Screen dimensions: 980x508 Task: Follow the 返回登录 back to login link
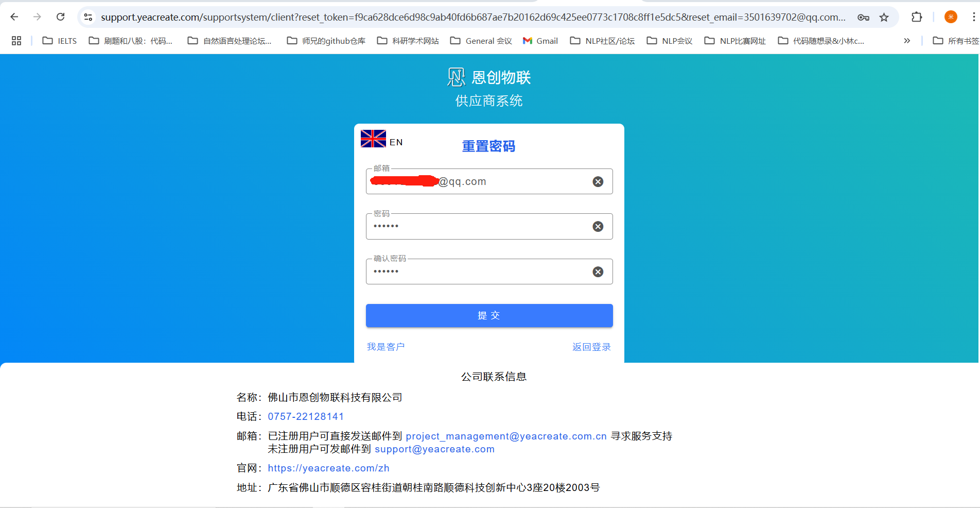pos(591,347)
